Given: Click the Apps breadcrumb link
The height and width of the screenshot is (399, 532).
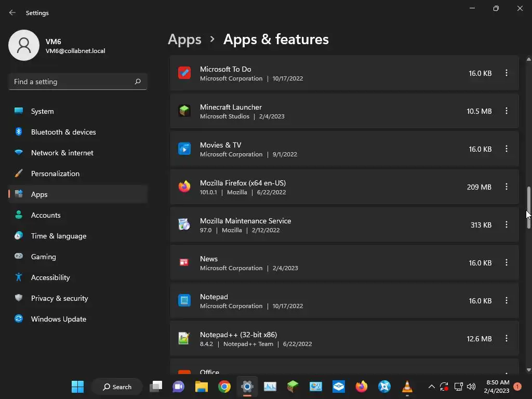Looking at the screenshot, I should tap(184, 39).
